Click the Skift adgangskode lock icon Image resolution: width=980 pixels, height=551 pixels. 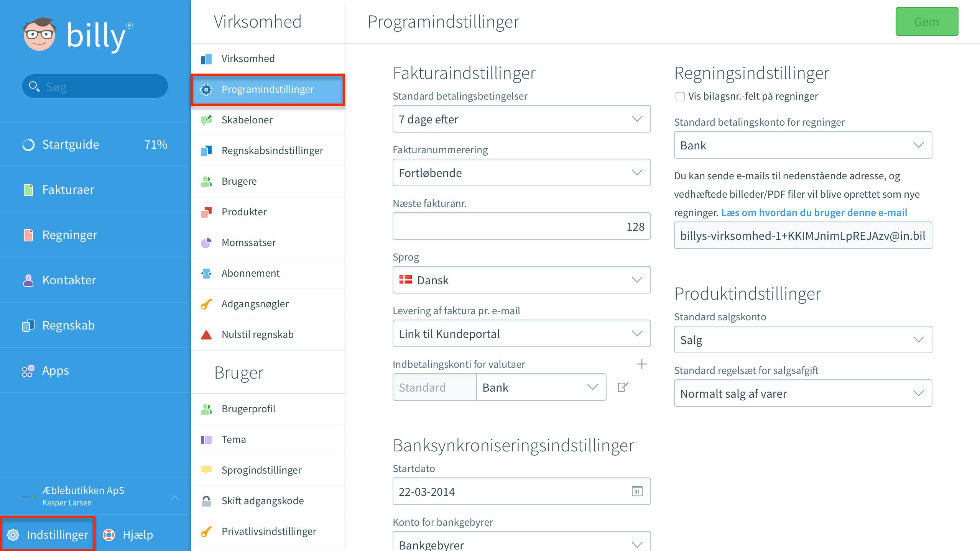[x=206, y=501]
